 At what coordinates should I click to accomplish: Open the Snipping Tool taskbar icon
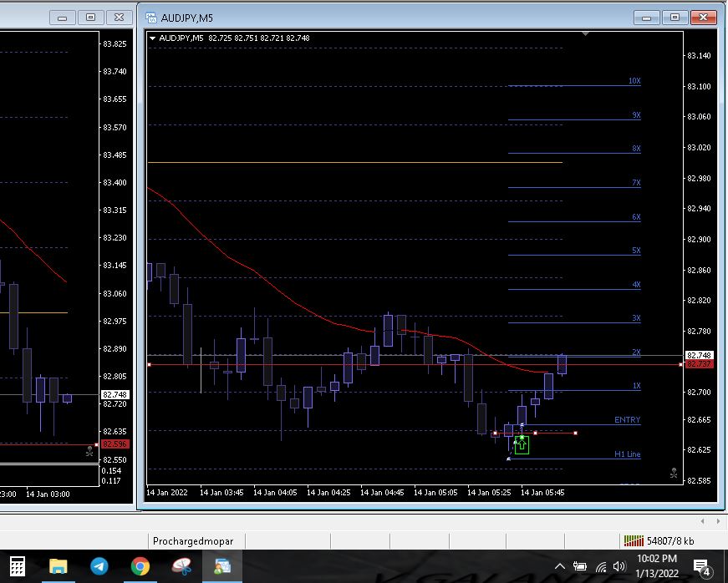coord(181,566)
